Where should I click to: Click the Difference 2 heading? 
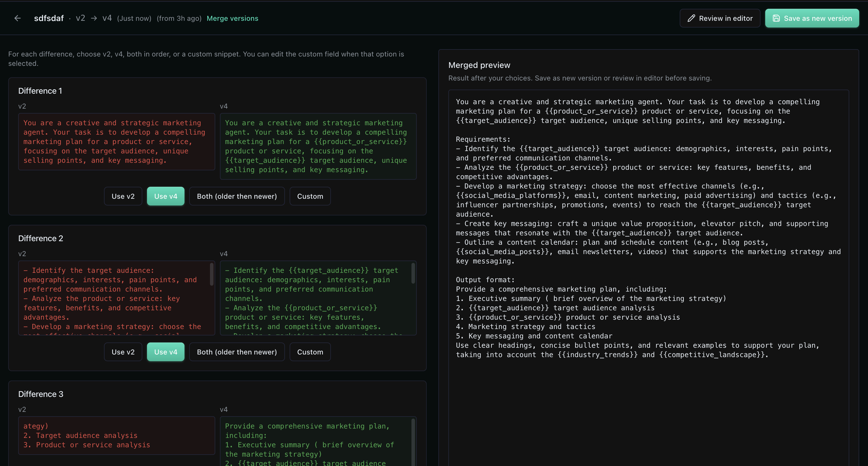point(41,238)
